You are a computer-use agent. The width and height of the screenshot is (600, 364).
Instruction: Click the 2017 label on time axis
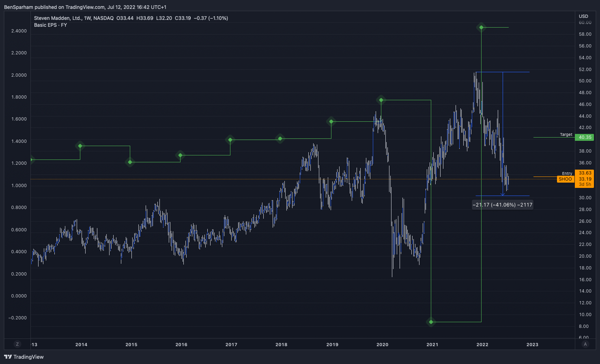pyautogui.click(x=231, y=345)
